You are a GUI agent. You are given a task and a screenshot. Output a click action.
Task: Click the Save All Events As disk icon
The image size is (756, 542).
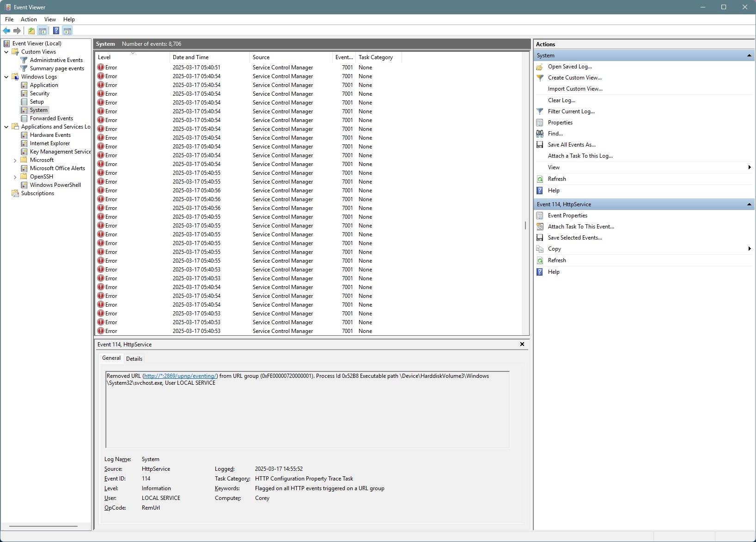(x=540, y=145)
